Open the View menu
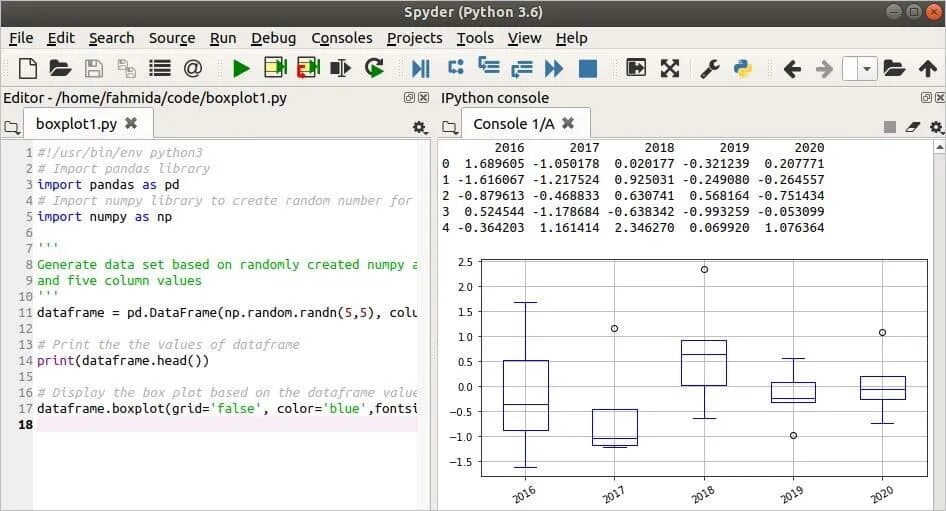 click(524, 38)
